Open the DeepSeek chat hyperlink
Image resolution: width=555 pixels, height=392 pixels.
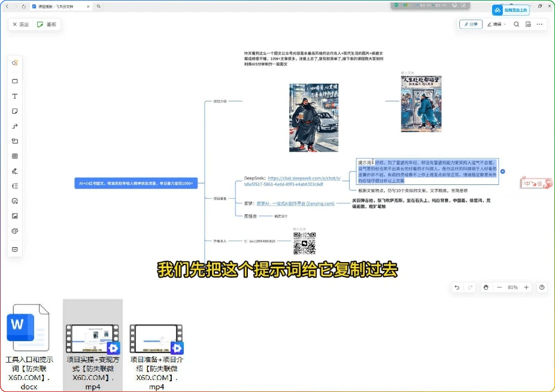click(x=304, y=181)
